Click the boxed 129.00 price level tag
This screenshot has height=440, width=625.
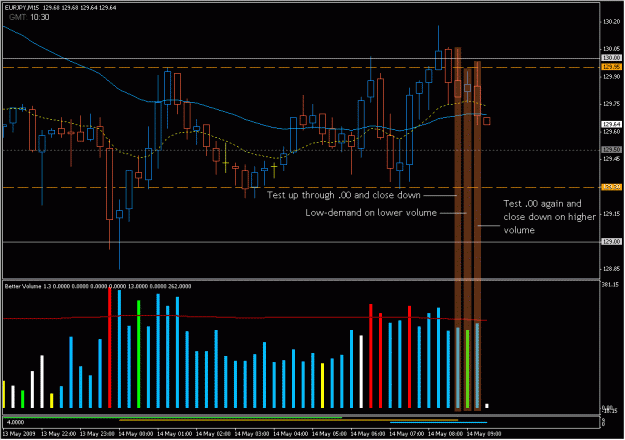(611, 242)
